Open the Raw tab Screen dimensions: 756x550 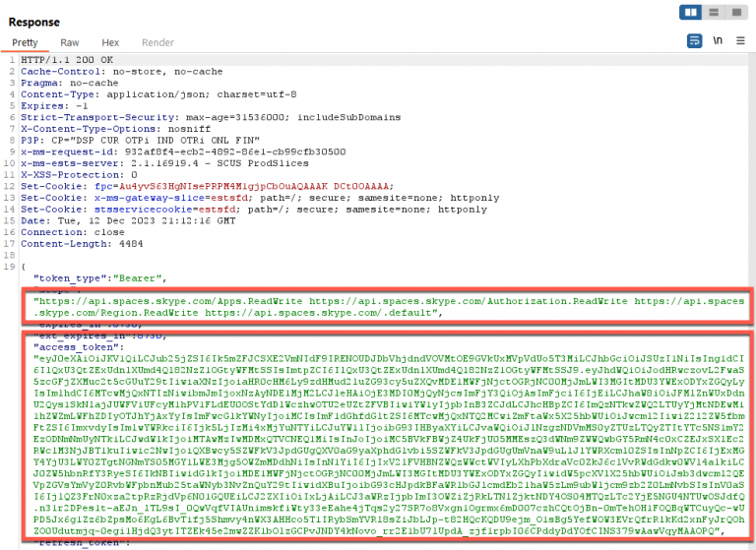click(x=70, y=43)
